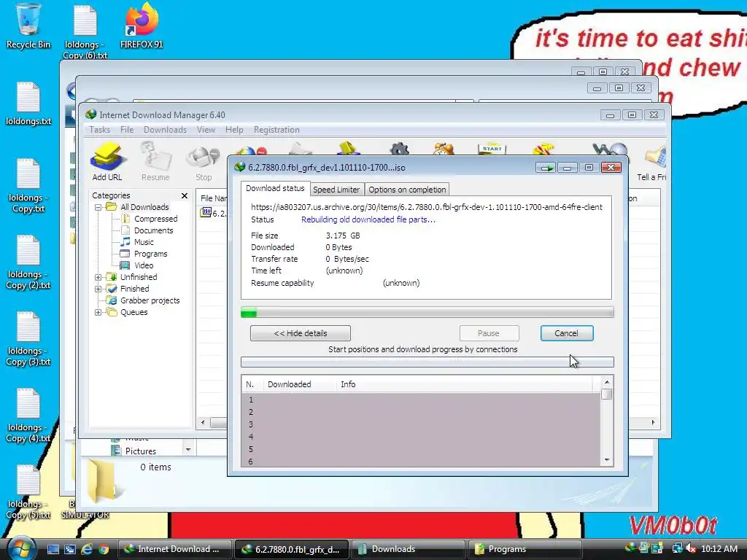The height and width of the screenshot is (560, 747).
Task: Select loldongs - Copy (6).txt file icon
Action: pos(85,31)
